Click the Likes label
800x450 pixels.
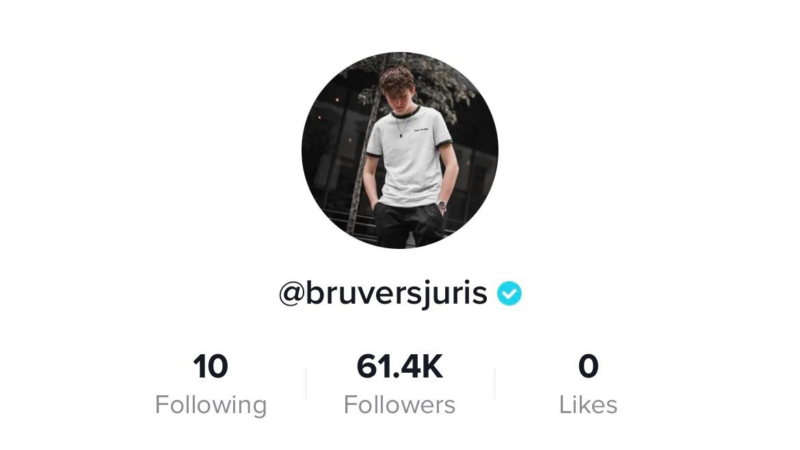tap(588, 405)
